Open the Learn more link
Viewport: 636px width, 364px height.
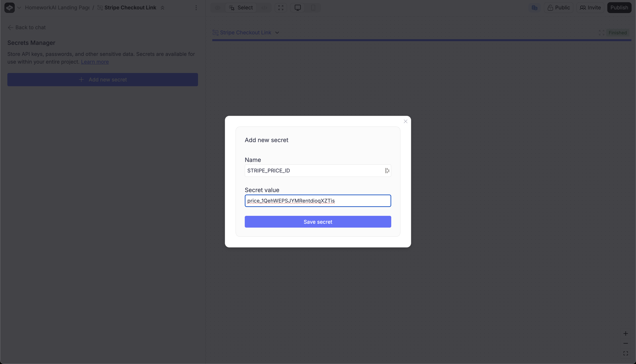click(x=95, y=62)
